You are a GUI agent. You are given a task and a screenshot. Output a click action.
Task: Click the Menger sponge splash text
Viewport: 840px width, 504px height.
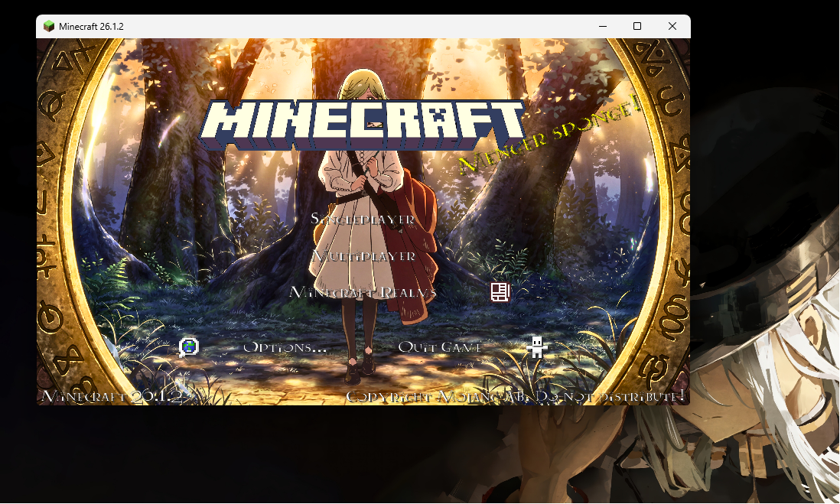(549, 135)
